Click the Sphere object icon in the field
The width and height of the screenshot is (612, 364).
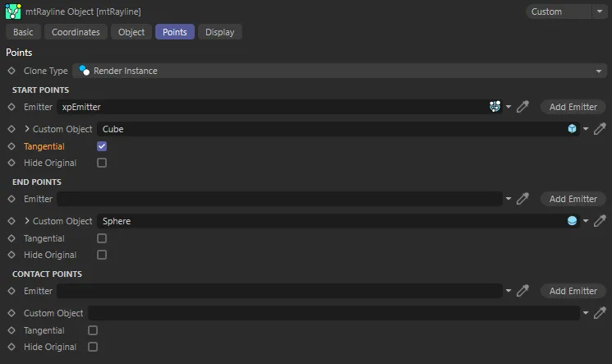[x=572, y=221]
